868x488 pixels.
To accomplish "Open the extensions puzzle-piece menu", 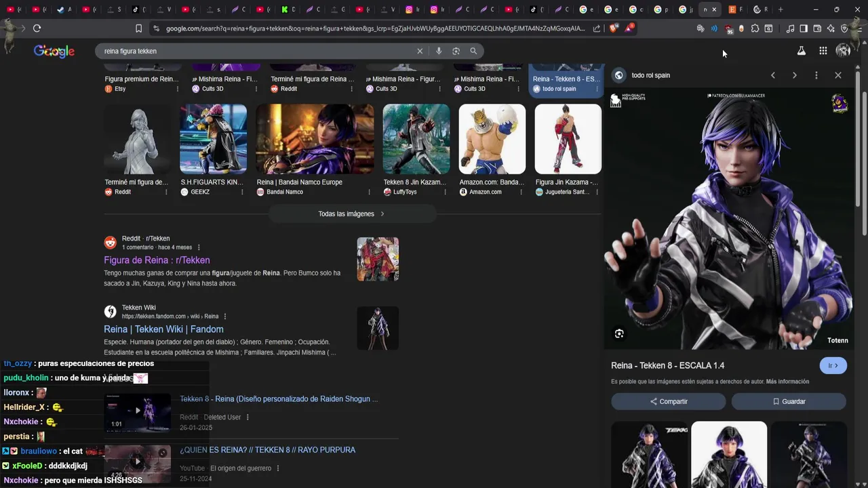I will tap(755, 28).
